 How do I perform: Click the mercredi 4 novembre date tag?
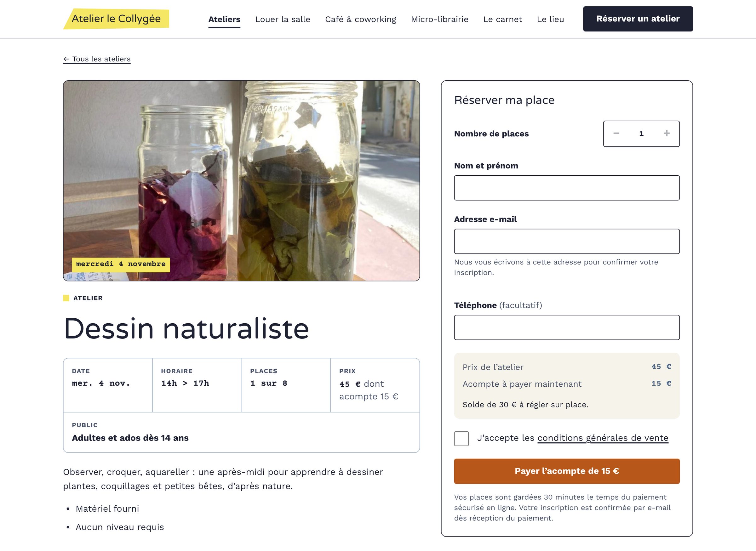(x=121, y=264)
